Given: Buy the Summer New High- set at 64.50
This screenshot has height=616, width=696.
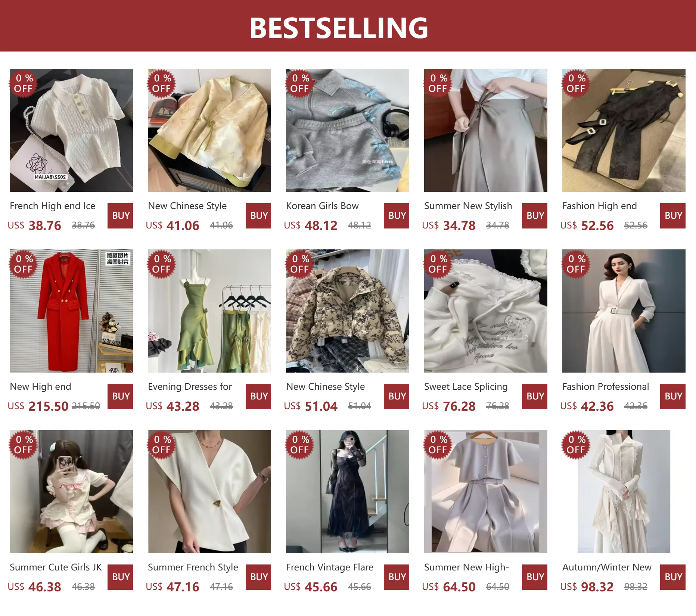Looking at the screenshot, I should (x=535, y=577).
